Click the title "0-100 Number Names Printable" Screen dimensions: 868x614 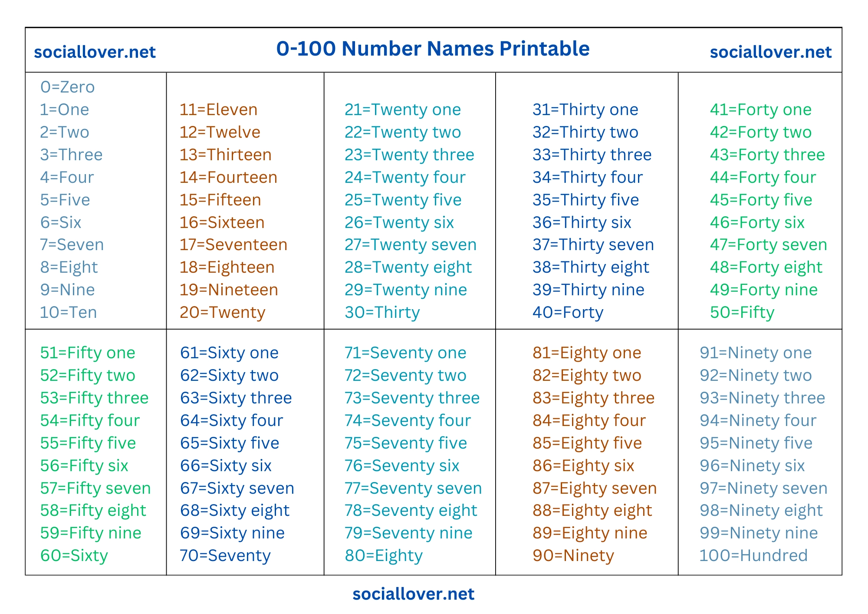(433, 49)
